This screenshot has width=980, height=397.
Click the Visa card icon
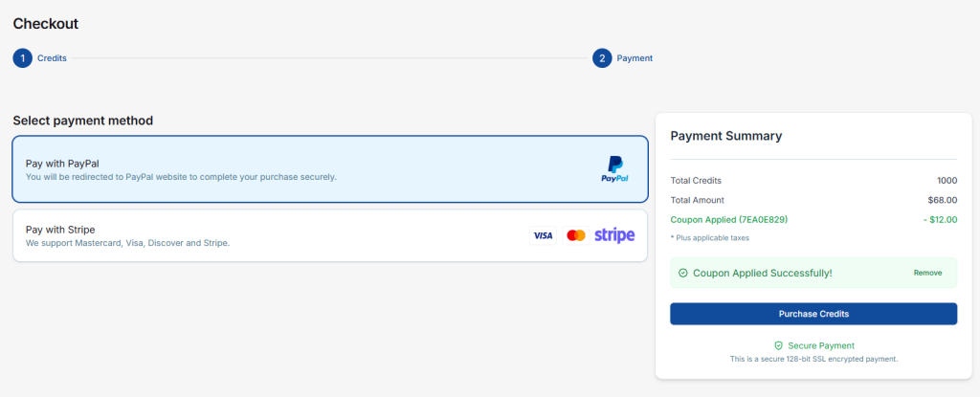coord(543,235)
